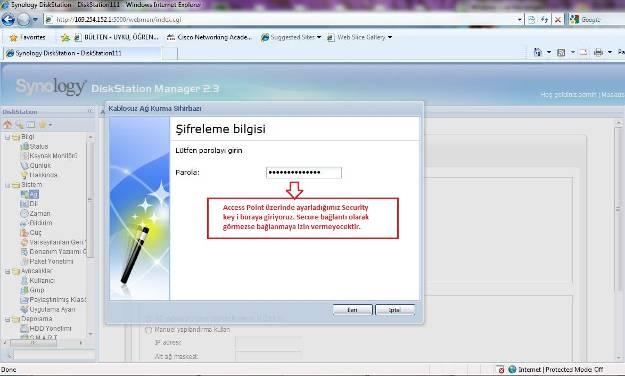Click the Print toolbar icon
Screen dimensions: 625x376
[598, 52]
